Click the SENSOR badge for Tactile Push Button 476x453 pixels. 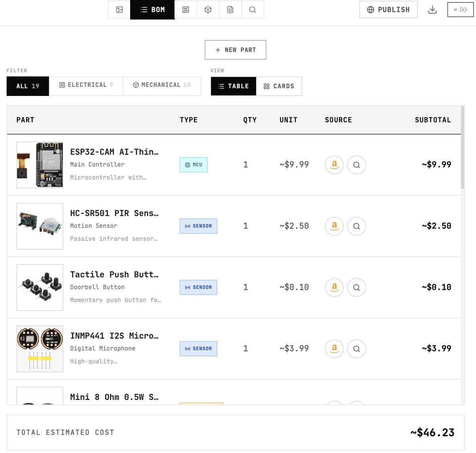[x=198, y=287]
